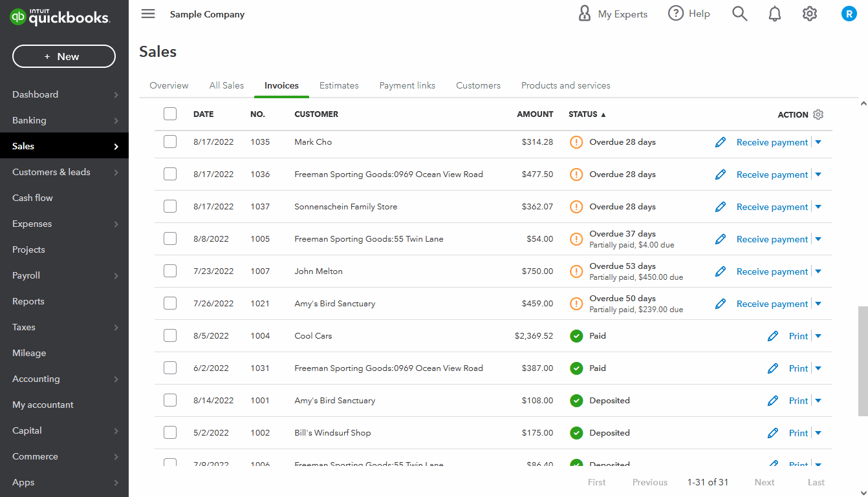Click the + New button
The height and width of the screenshot is (497, 868).
64,57
